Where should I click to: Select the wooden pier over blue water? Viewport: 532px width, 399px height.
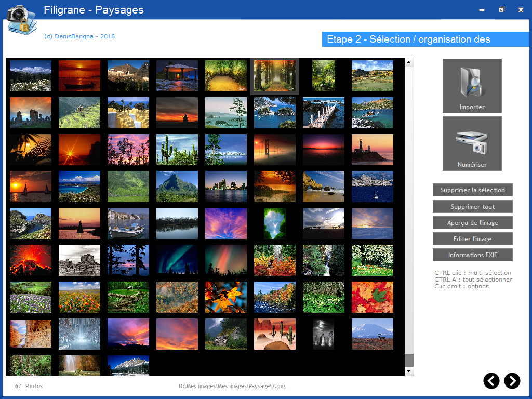(x=324, y=113)
